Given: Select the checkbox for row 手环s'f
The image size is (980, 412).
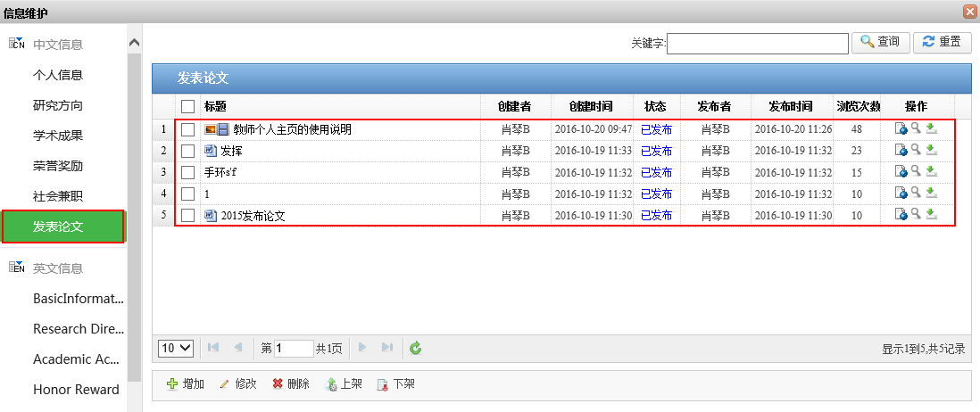Looking at the screenshot, I should click(187, 172).
